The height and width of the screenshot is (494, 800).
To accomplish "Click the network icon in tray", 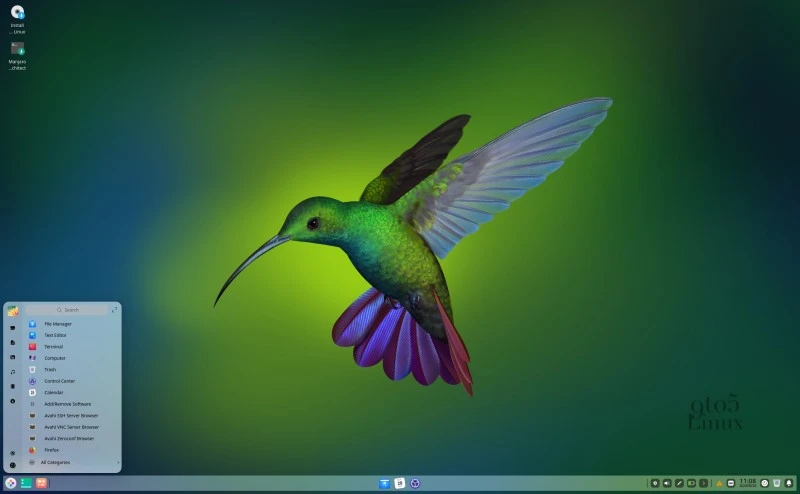I will point(679,483).
